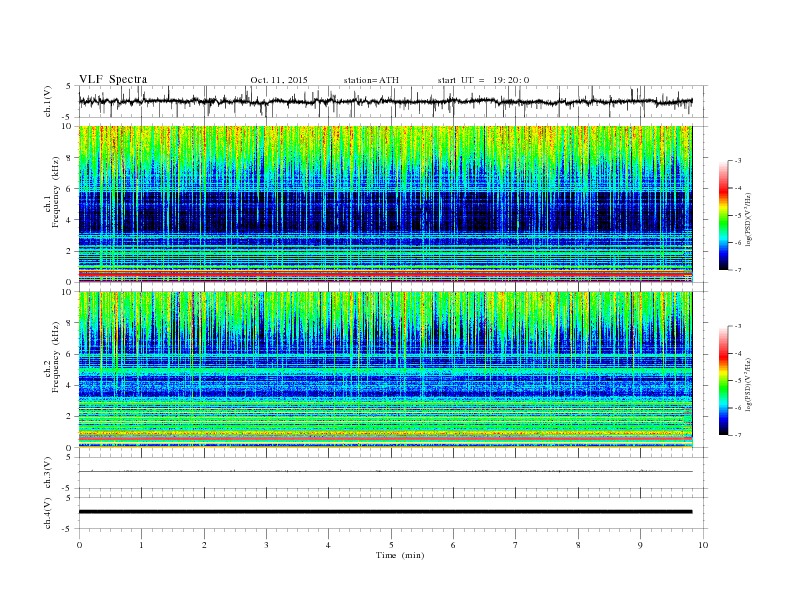Screen dimensions: 792x612
Task: Click the ch.2 spectrogram color scale bar
Action: tap(724, 381)
